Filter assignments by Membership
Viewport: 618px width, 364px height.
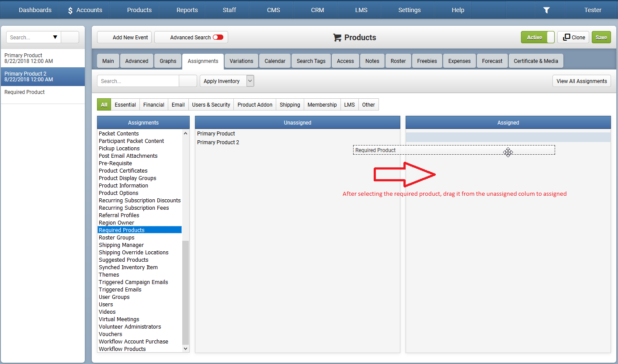point(322,104)
